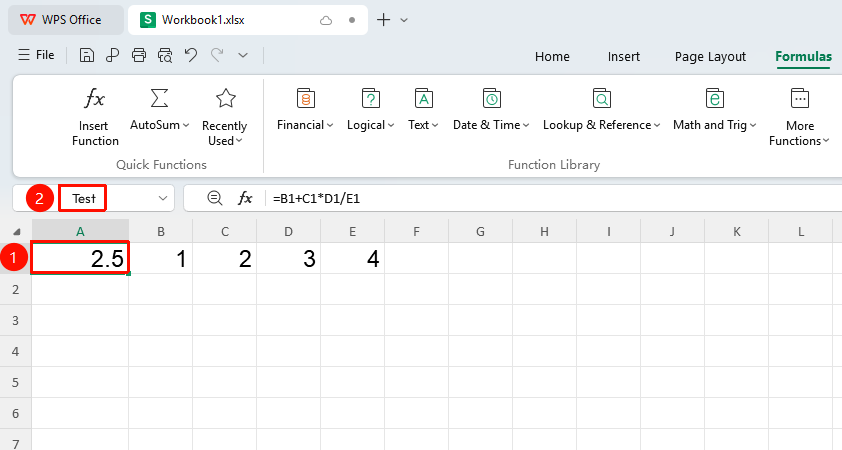Open the File menu
The width and height of the screenshot is (842, 450).
pos(37,55)
